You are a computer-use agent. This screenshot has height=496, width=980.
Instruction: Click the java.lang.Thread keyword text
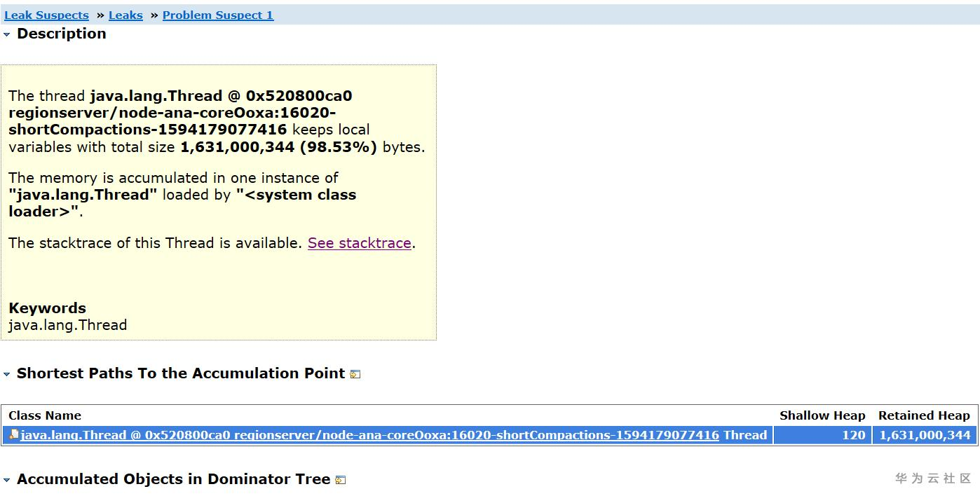point(67,325)
